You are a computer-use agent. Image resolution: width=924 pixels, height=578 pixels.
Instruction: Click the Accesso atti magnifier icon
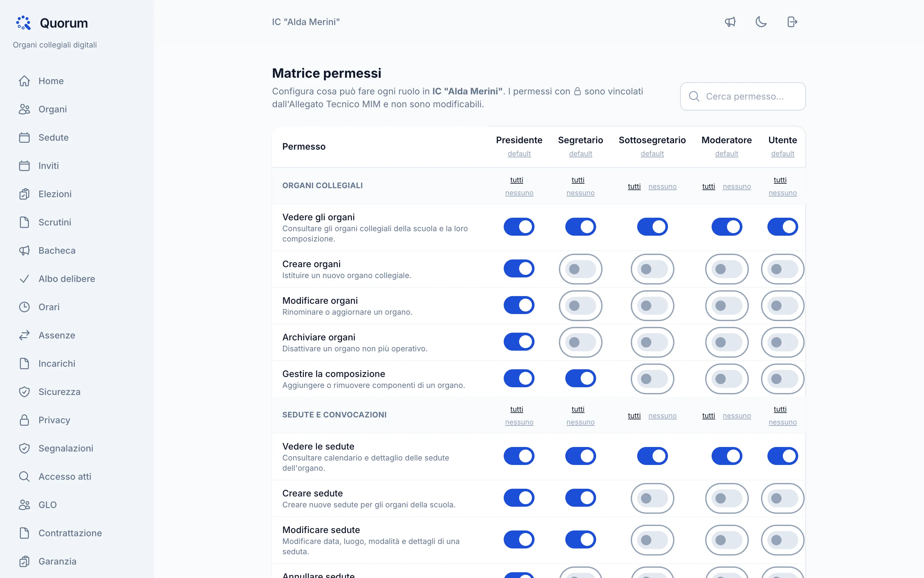(24, 477)
